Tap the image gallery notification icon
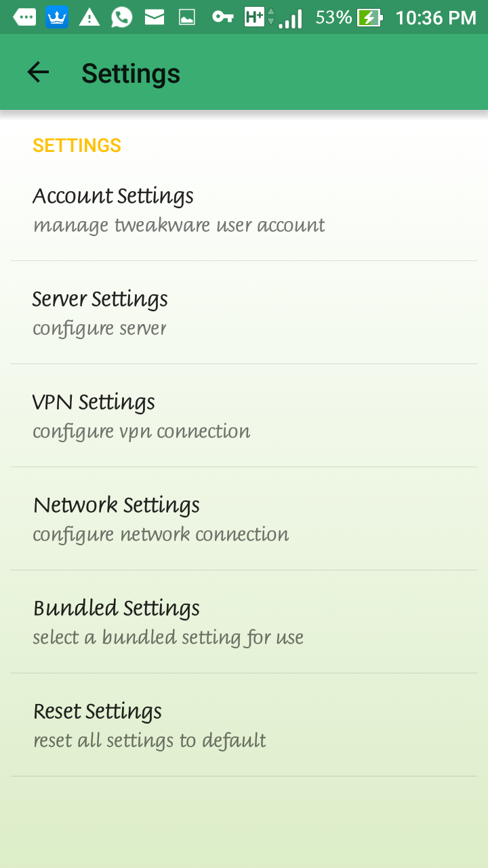Viewport: 488px width, 868px height. [187, 18]
